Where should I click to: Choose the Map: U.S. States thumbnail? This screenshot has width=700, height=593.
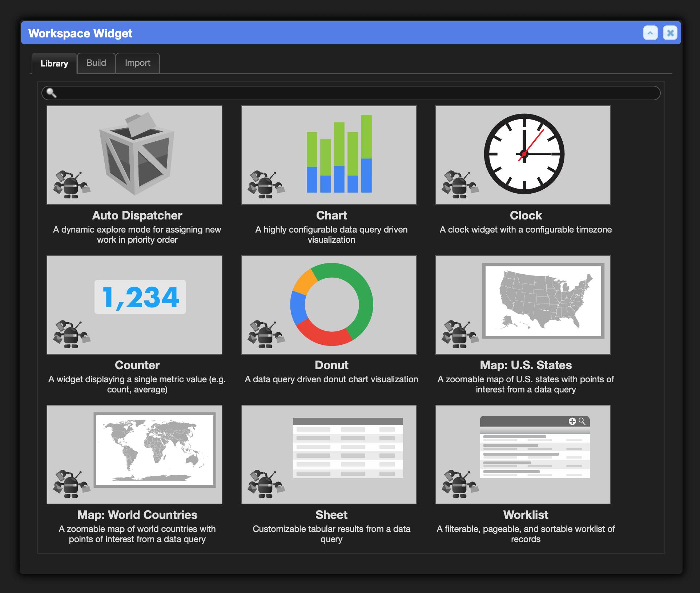pyautogui.click(x=523, y=305)
